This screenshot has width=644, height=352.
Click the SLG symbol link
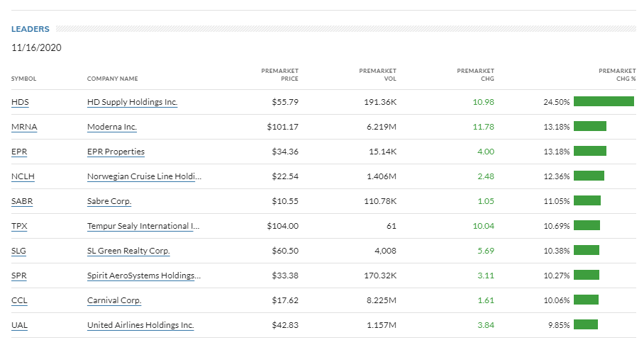[19, 251]
